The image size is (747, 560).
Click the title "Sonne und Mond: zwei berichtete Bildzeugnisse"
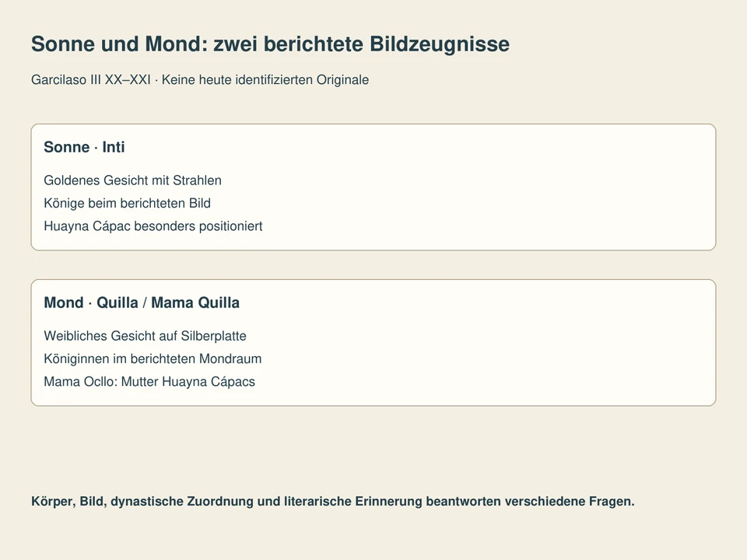pos(270,44)
